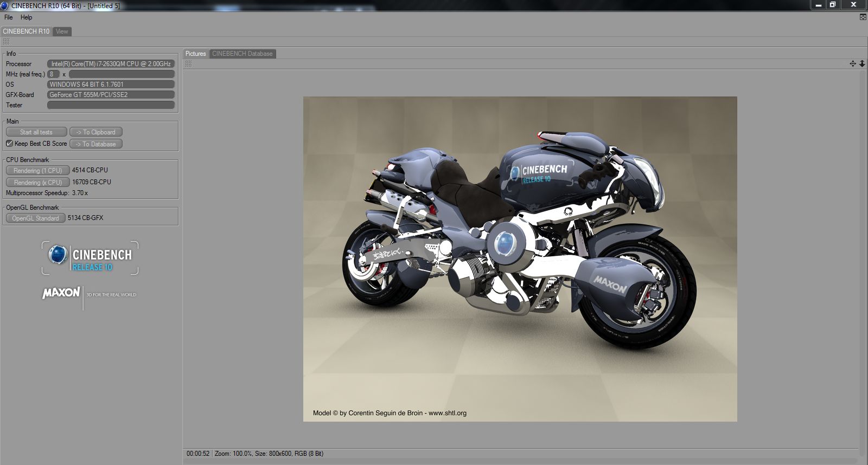Click the Start all tests button
Screen dimensions: 868x465
point(36,132)
